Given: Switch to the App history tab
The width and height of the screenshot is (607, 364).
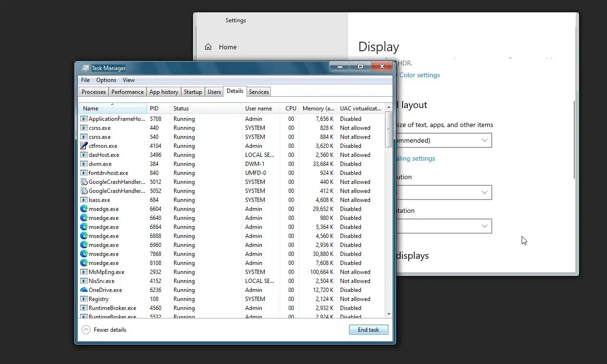Looking at the screenshot, I should point(164,92).
